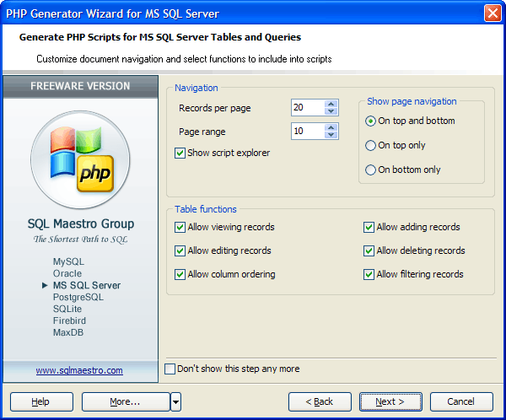Click the SQL Maestro Group heading
Screen dimensions: 506x420
(81, 223)
